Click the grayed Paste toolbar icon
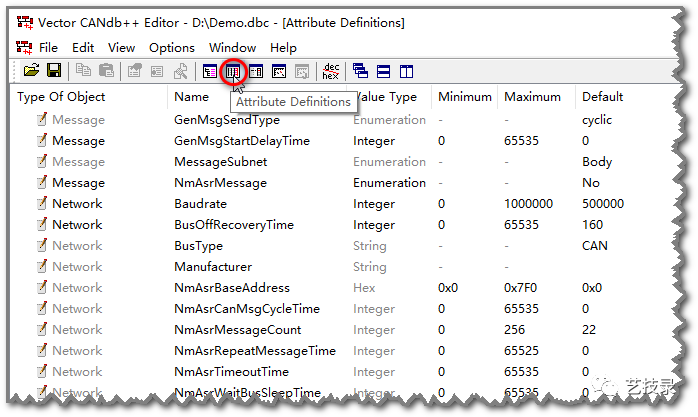This screenshot has width=698, height=417. pos(106,71)
